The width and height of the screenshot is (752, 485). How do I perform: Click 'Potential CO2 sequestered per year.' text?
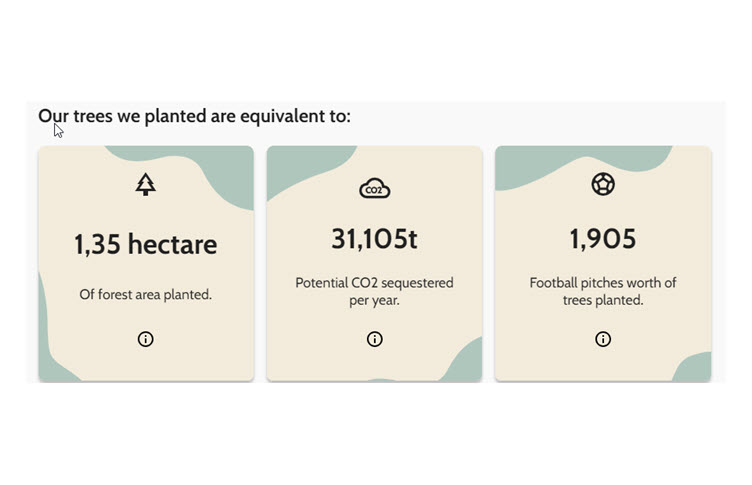point(375,291)
